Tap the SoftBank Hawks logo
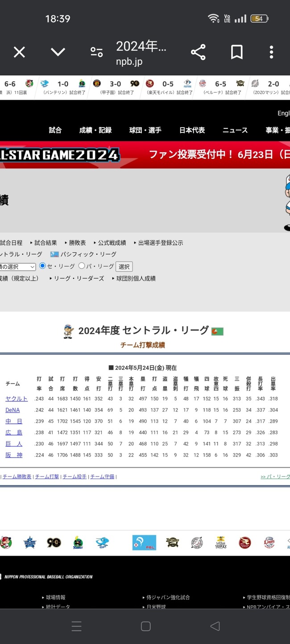Viewport: 290px width, 644px height. (220, 543)
